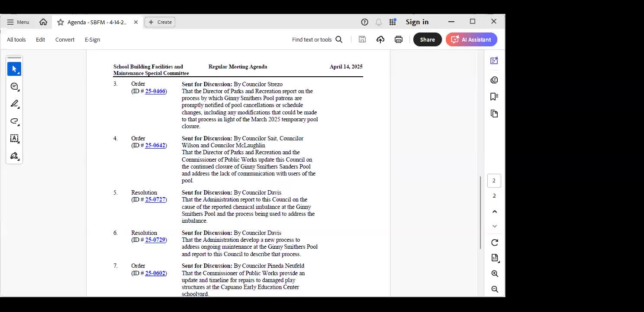
Task: Open the Menu hamburger dropdown
Action: [18, 22]
